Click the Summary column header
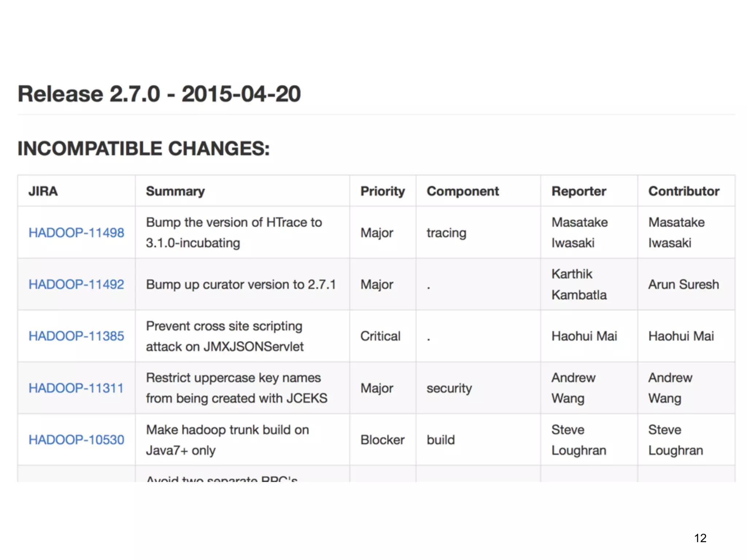Viewport: 747px width, 560px height. [x=175, y=191]
